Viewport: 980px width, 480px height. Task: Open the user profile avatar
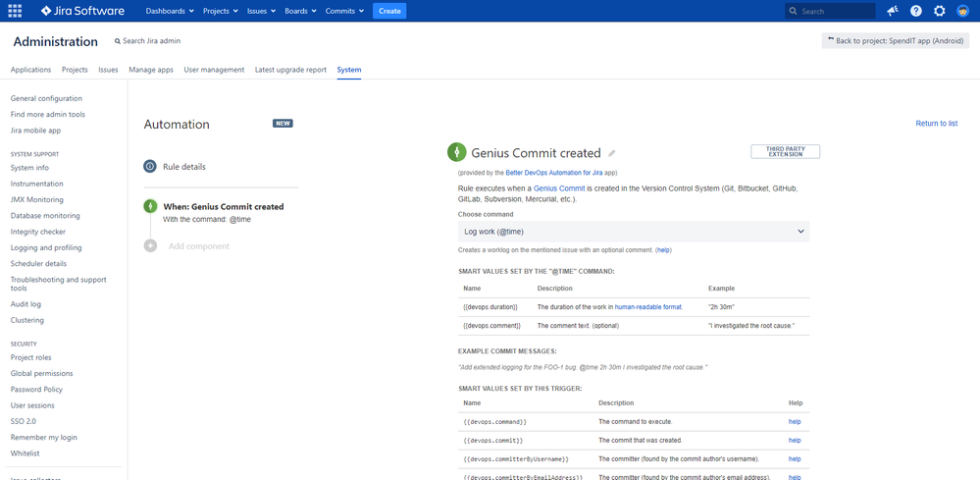[x=963, y=11]
